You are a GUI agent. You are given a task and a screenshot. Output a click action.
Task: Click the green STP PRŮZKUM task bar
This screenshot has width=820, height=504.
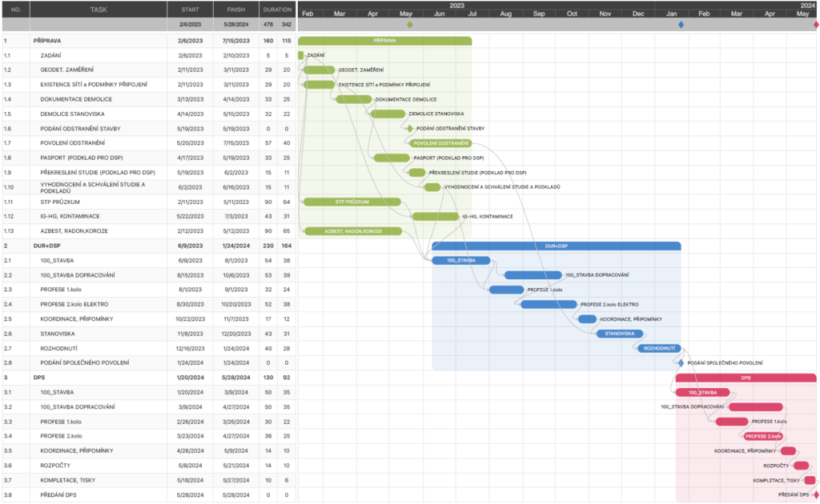coord(352,202)
